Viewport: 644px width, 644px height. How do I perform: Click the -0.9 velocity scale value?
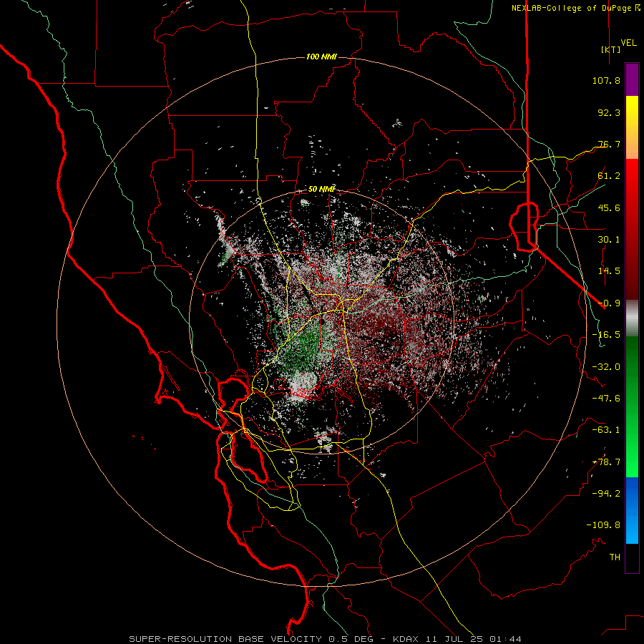tap(609, 303)
